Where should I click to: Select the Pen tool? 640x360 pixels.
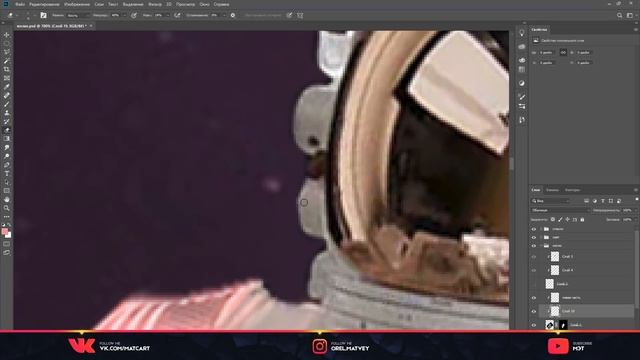7,165
